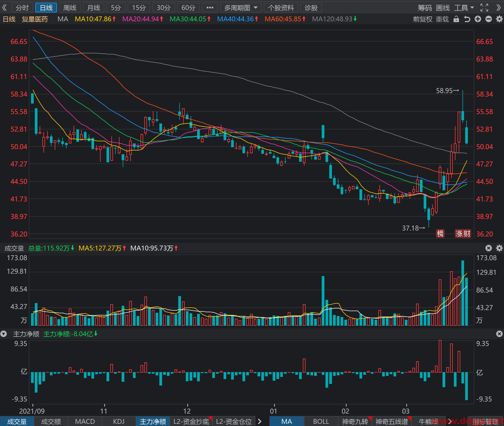Select the 日线 daily chart tab
Image resolution: width=504 pixels, height=426 pixels.
pos(46,8)
